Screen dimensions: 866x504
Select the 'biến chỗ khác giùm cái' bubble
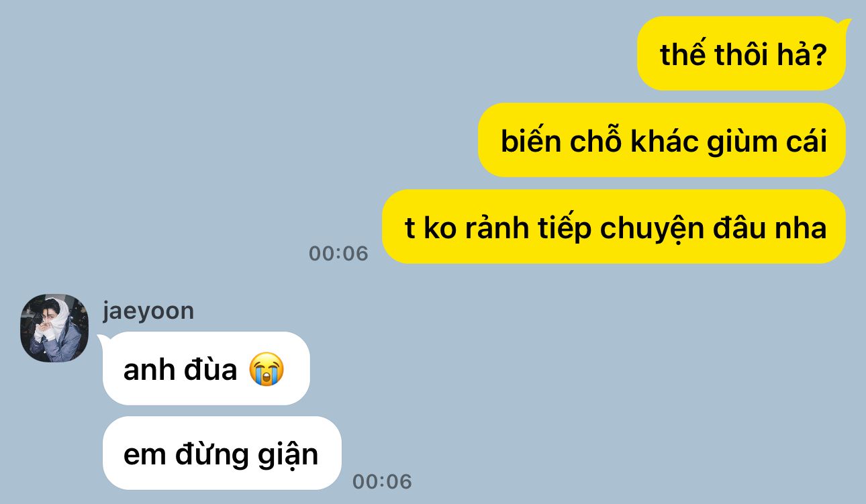point(662,140)
